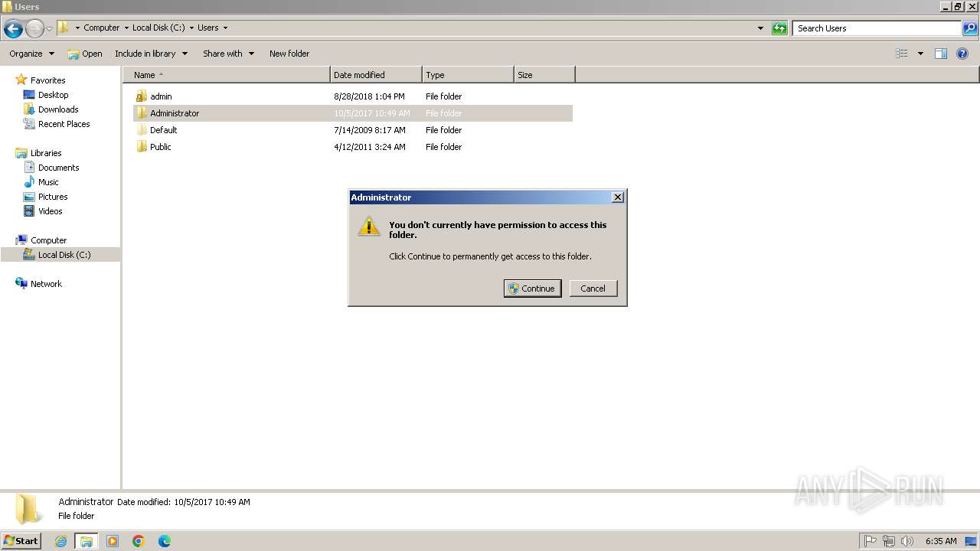
Task: Select Network in the navigation pane
Action: point(39,284)
